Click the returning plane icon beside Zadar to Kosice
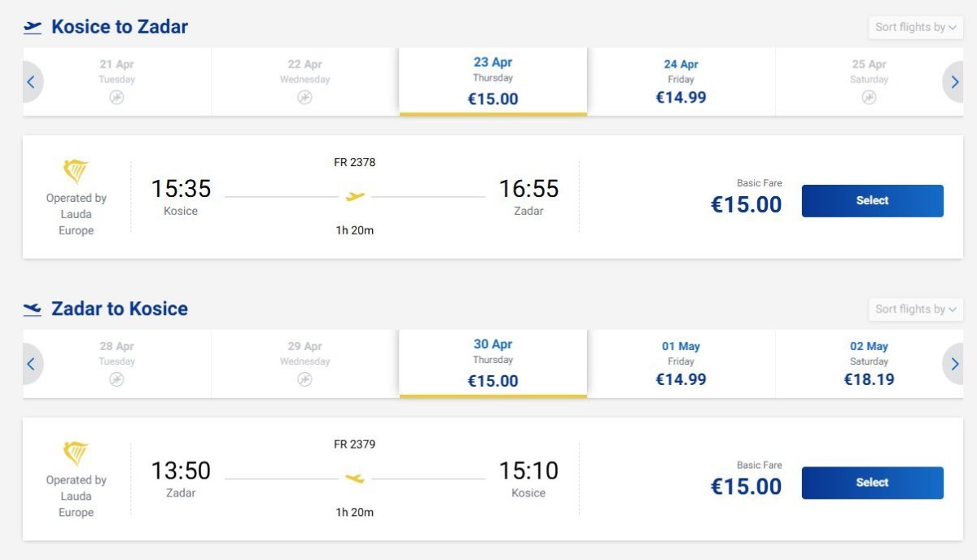977x560 pixels. pos(33,309)
